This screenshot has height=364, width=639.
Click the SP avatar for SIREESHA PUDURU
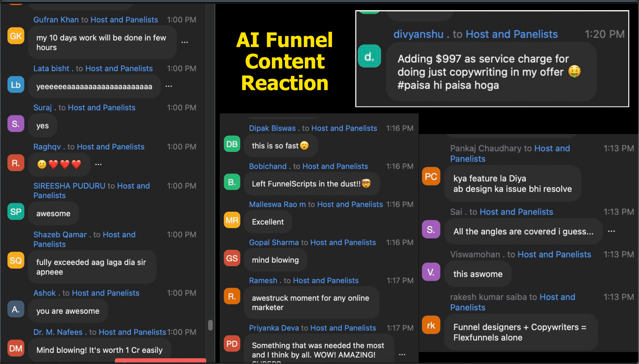tap(16, 212)
